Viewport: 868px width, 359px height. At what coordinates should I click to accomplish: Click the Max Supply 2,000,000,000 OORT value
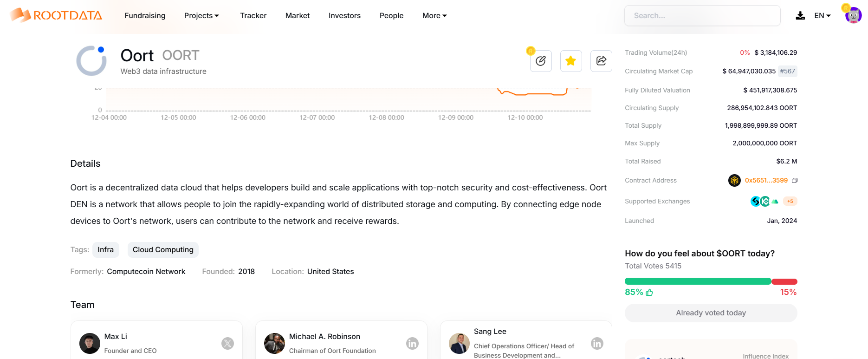pos(765,143)
